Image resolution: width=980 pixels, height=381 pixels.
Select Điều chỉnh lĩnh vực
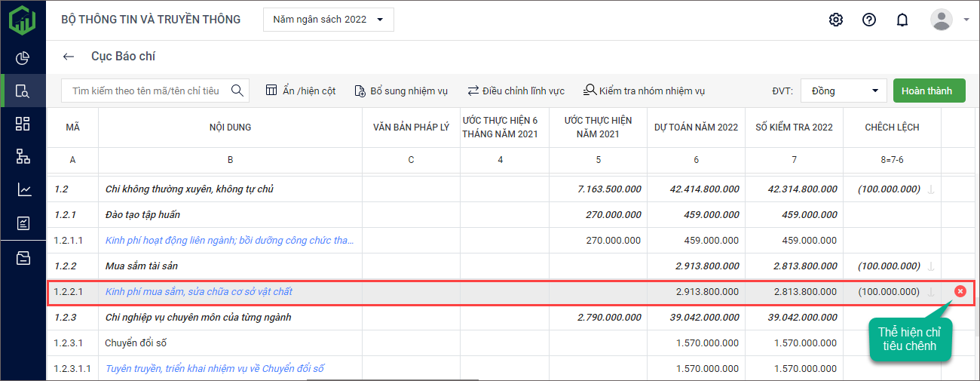pyautogui.click(x=516, y=91)
